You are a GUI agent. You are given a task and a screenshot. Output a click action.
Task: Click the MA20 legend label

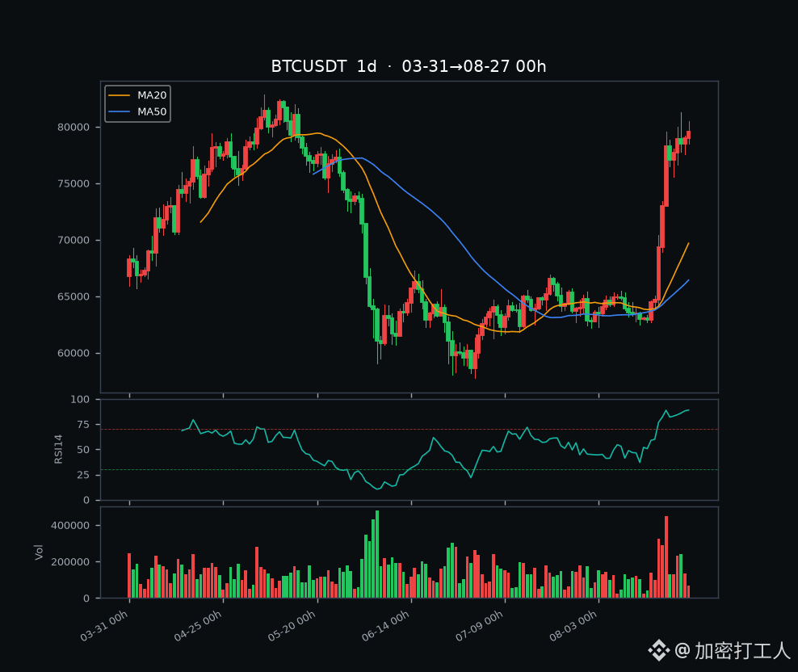tap(152, 95)
